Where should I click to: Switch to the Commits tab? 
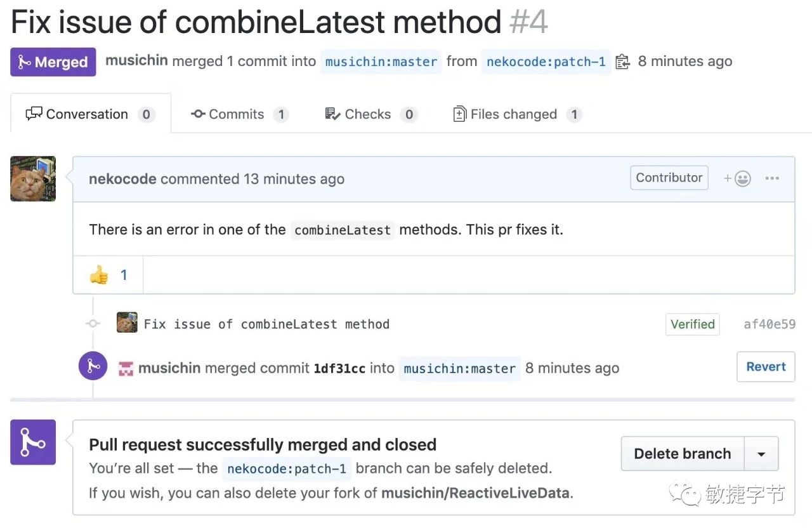point(239,114)
